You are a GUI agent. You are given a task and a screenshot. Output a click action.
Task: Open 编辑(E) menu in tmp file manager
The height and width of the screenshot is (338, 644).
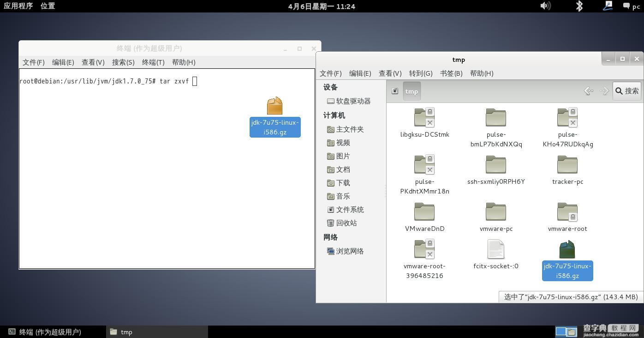[x=360, y=73]
